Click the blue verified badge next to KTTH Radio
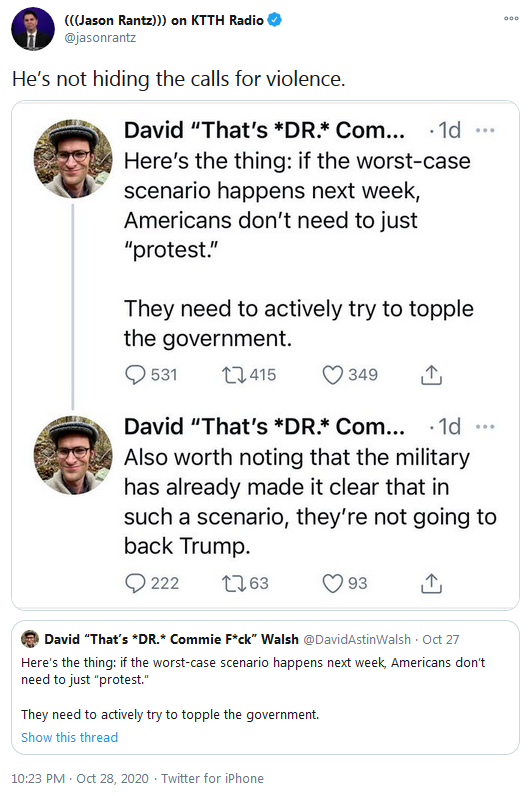529x796 pixels. pos(275,20)
